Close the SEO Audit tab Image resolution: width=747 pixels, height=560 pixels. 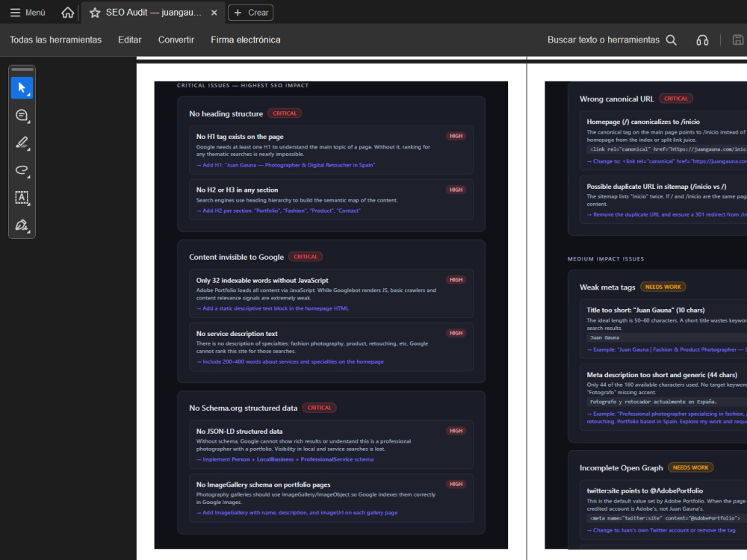(x=214, y=13)
